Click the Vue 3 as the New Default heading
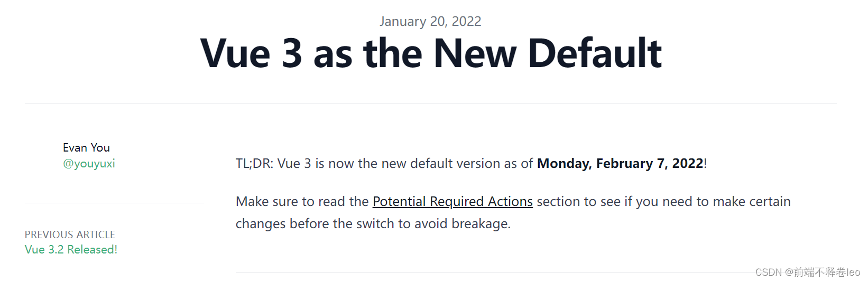868x282 pixels. pyautogui.click(x=431, y=53)
